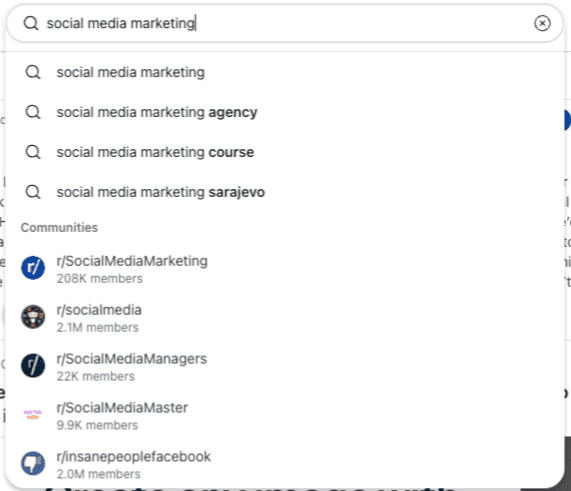Open the r/SocialMediaMaster avatar icon
The image size is (571, 491).
[33, 415]
